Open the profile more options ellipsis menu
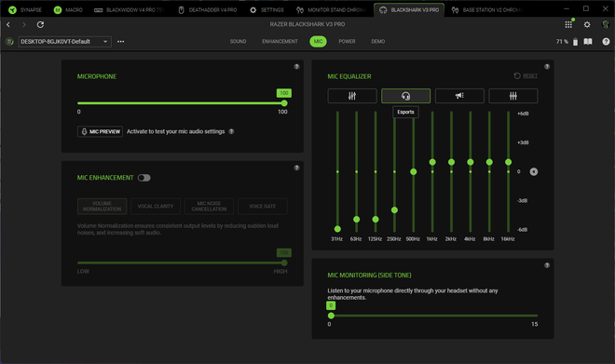This screenshot has width=615, height=364. click(121, 42)
